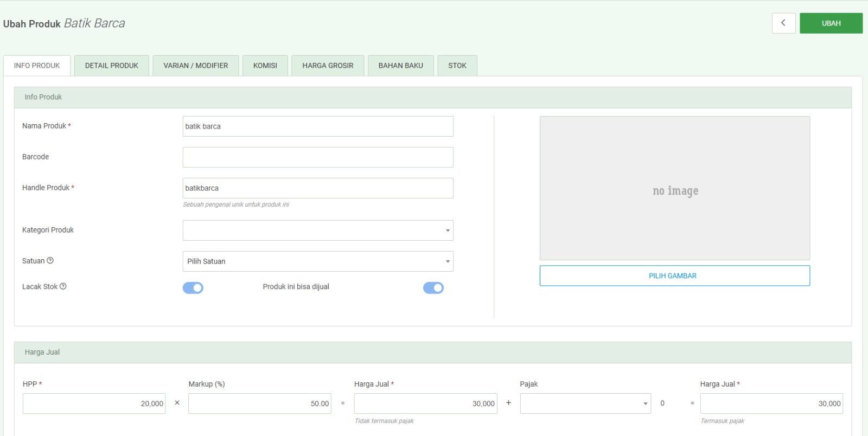Toggle the Lacak Stok switch

point(193,288)
